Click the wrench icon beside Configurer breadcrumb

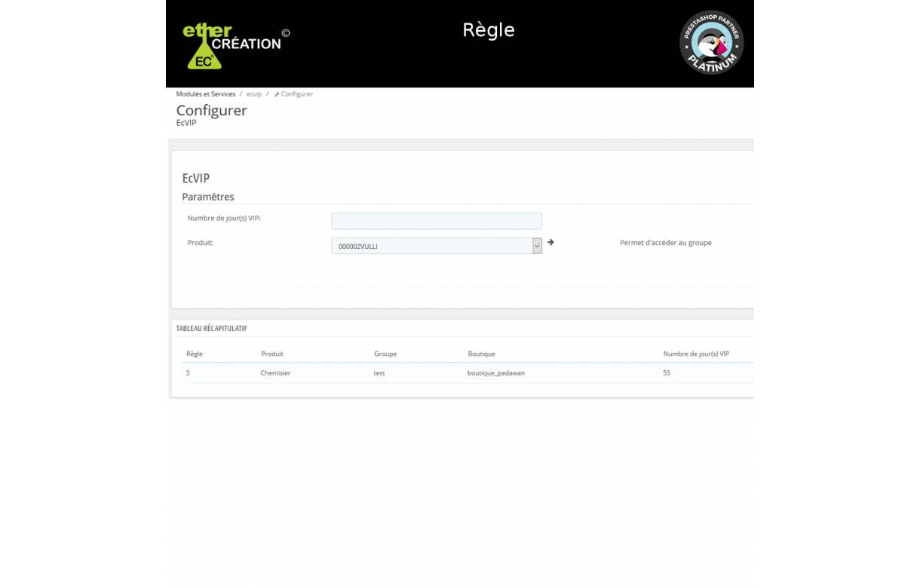[x=277, y=94]
